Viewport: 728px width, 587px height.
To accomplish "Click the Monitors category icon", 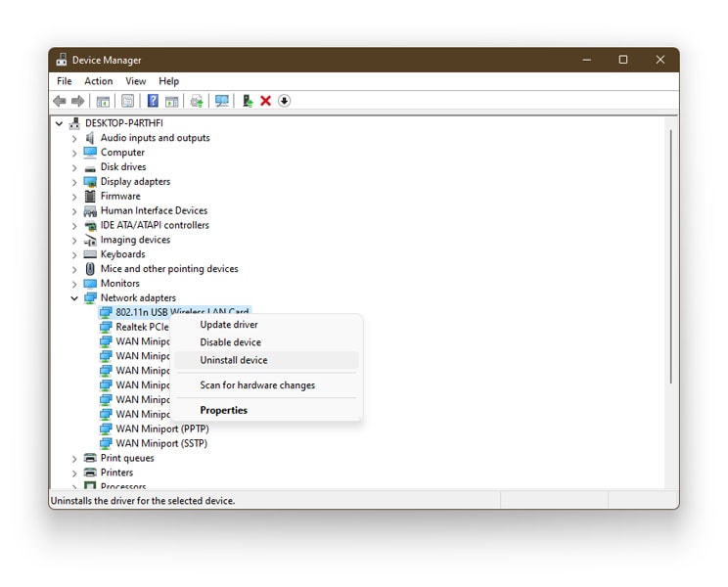I will click(90, 283).
